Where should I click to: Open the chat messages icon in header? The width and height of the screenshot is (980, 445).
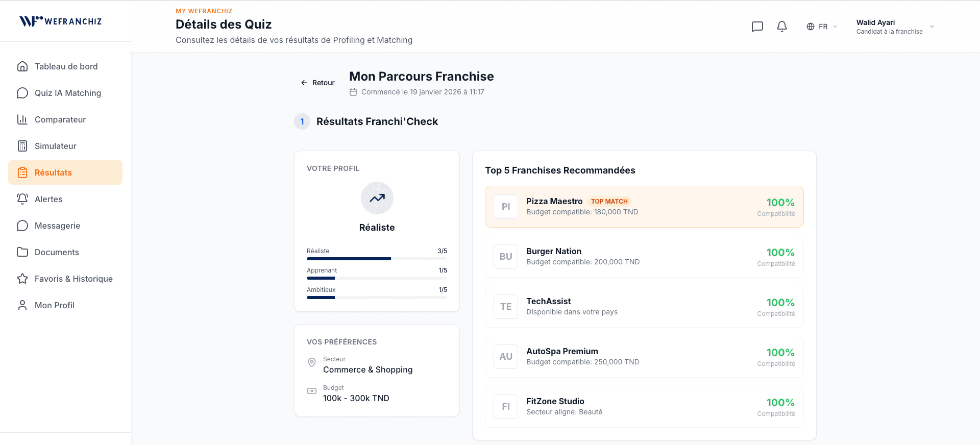pos(757,27)
